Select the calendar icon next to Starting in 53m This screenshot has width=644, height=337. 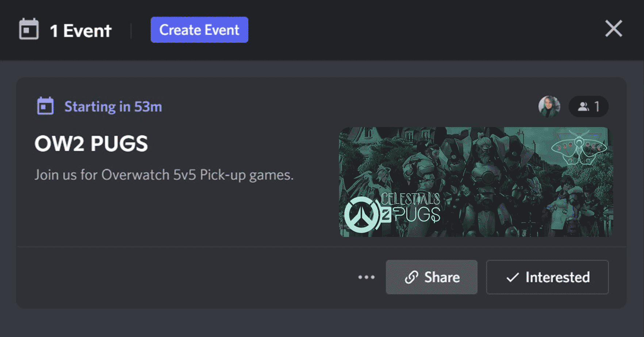click(45, 106)
